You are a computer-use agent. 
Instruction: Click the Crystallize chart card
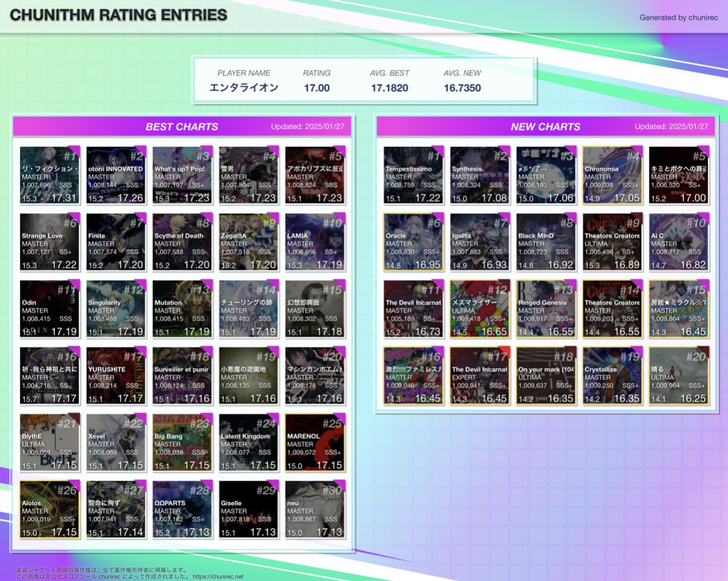(x=612, y=376)
